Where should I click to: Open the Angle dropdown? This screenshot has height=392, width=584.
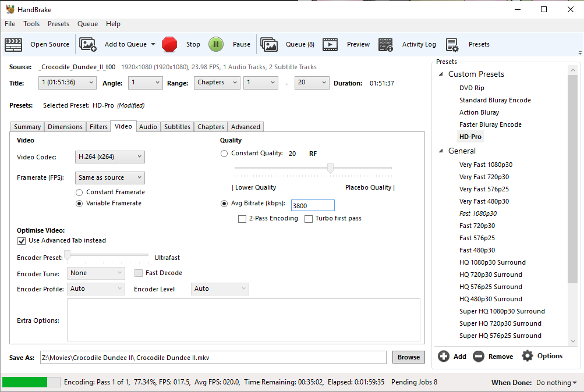tap(145, 83)
